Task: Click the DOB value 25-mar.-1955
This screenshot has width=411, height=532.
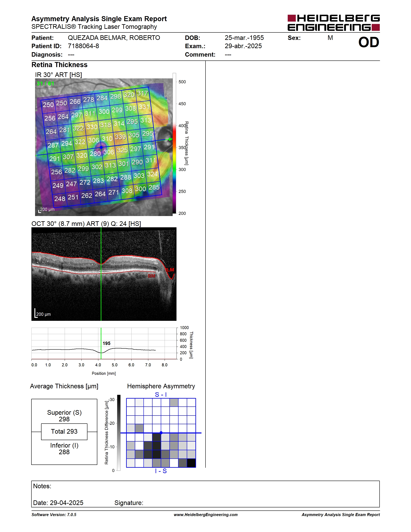Action: coord(244,38)
